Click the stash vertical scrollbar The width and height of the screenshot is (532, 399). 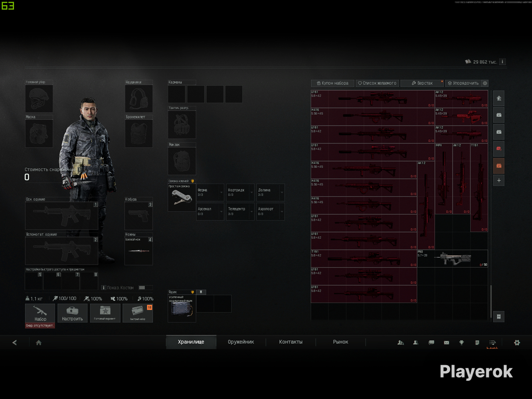tap(491, 301)
